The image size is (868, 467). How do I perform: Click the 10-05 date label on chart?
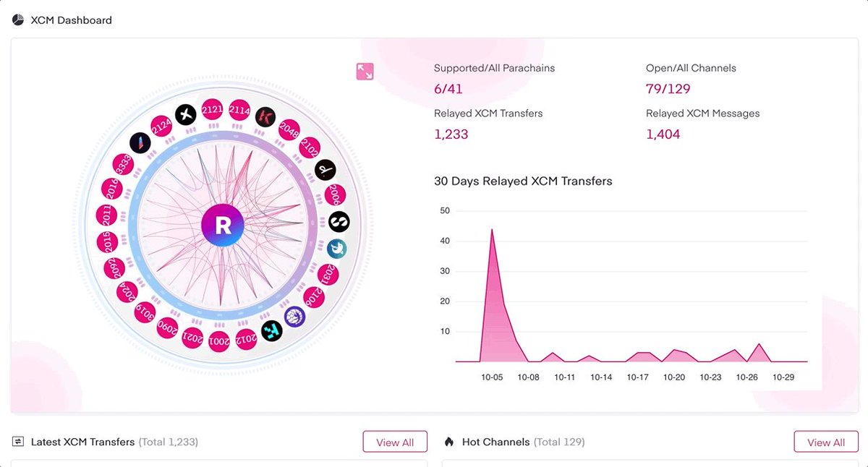coord(492,377)
